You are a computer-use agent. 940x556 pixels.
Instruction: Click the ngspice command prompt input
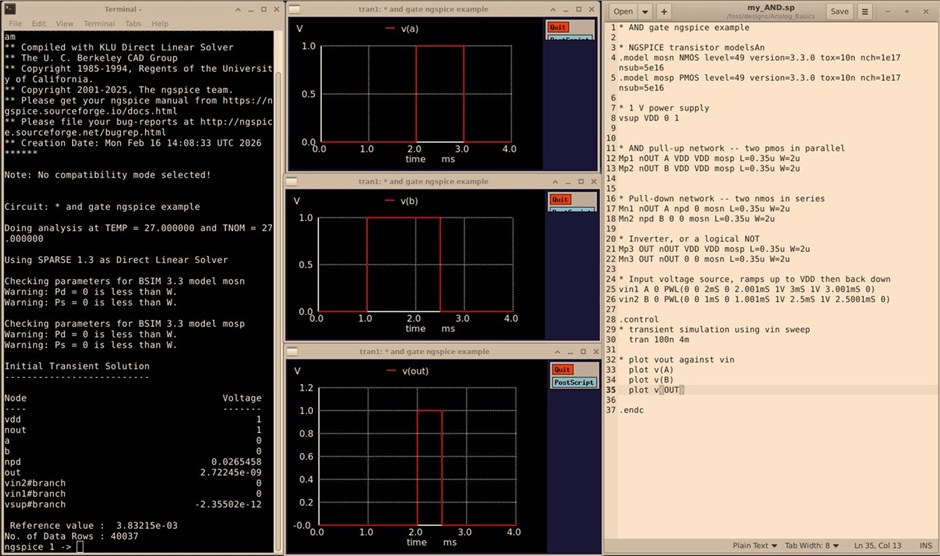[80, 547]
